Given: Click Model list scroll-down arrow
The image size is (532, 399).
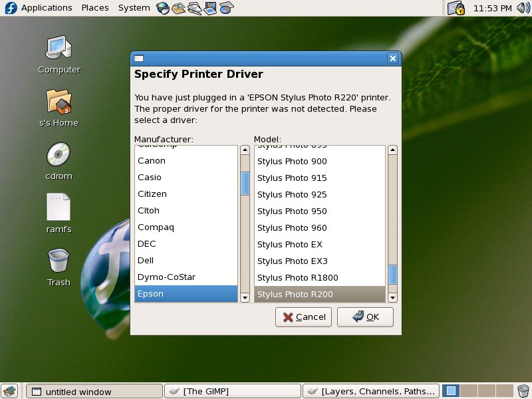Looking at the screenshot, I should [x=392, y=298].
